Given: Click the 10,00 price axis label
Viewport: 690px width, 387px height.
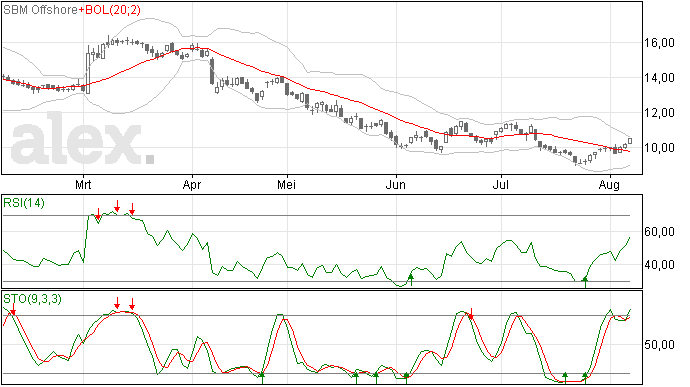Looking at the screenshot, I should pyautogui.click(x=659, y=148).
